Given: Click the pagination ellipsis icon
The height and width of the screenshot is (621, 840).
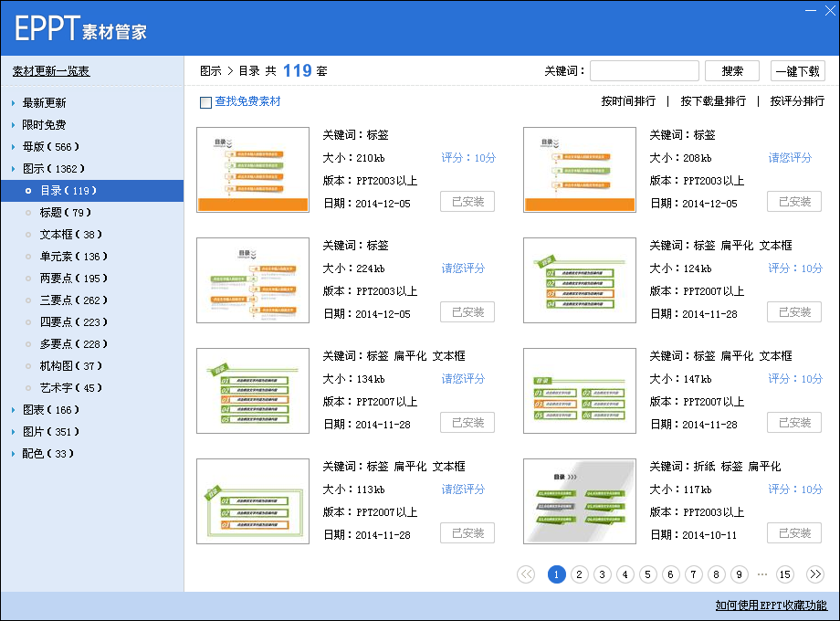Looking at the screenshot, I should [x=761, y=574].
